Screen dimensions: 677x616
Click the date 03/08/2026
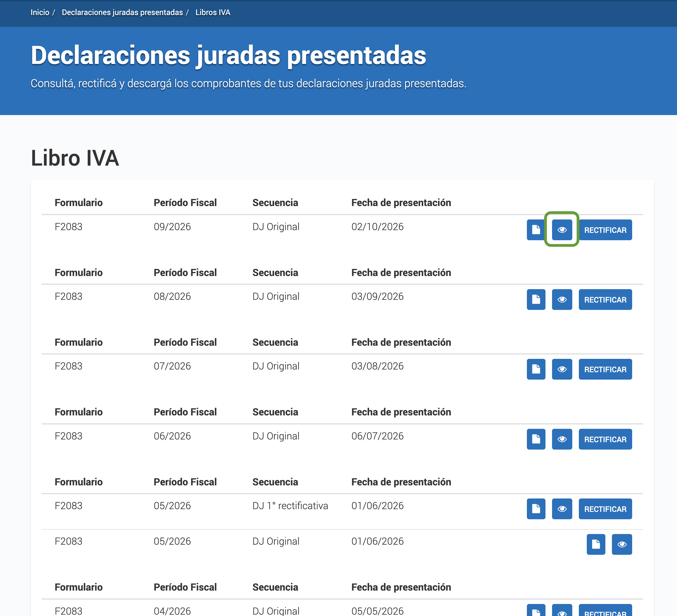point(377,366)
